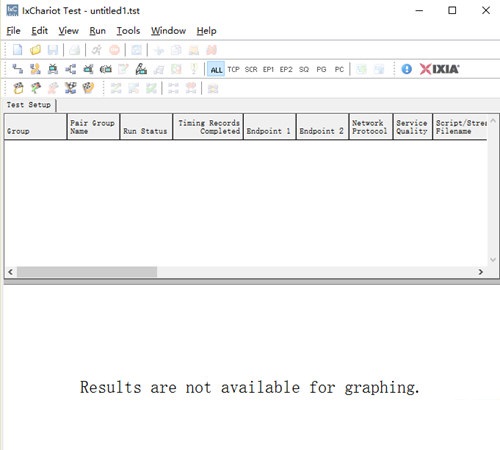The image size is (500, 450).
Task: Click the blue information icon
Action: click(x=406, y=69)
